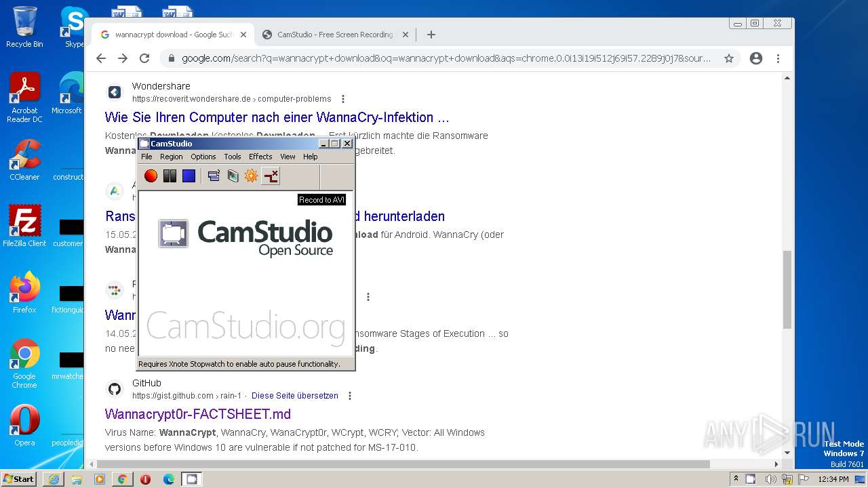This screenshot has width=868, height=488.
Task: Open CCleaner desktop icon
Action: pyautogui.click(x=24, y=160)
